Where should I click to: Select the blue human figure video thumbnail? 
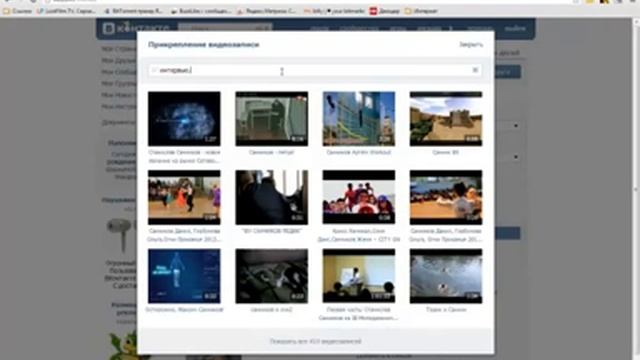tap(184, 276)
